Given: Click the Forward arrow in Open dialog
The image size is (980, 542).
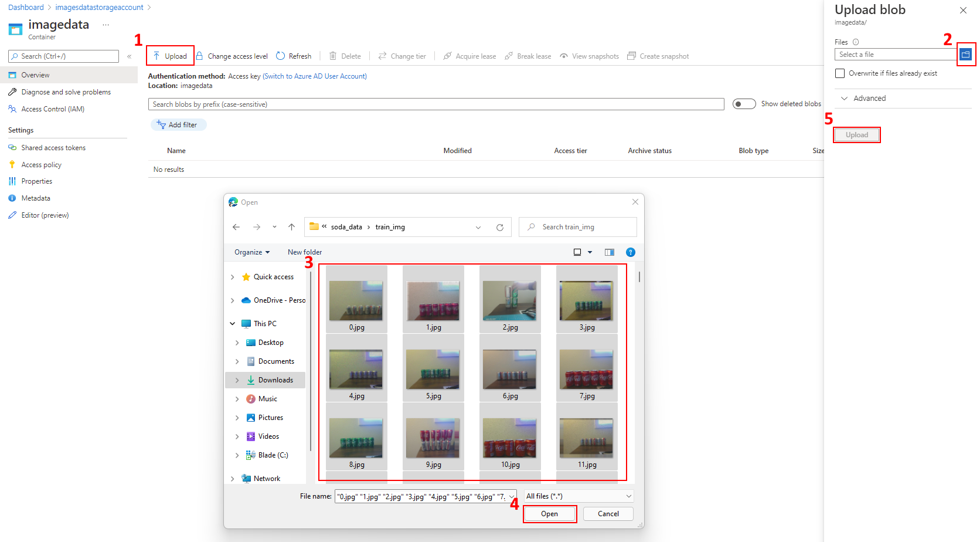Looking at the screenshot, I should [x=257, y=227].
